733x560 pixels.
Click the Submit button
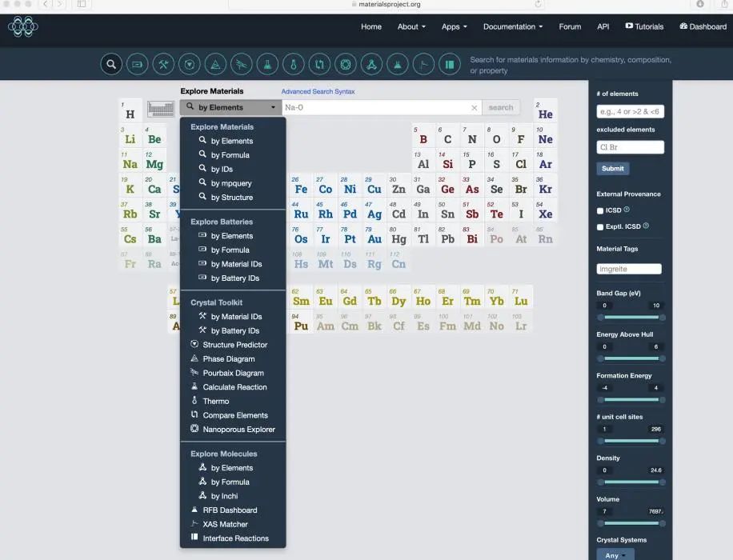point(613,168)
